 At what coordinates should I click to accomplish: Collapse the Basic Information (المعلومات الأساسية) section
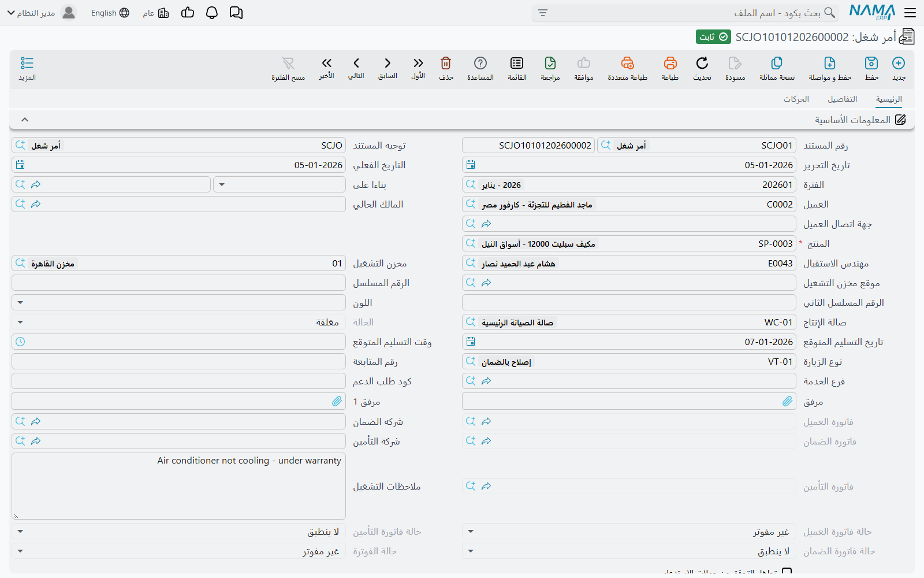25,120
